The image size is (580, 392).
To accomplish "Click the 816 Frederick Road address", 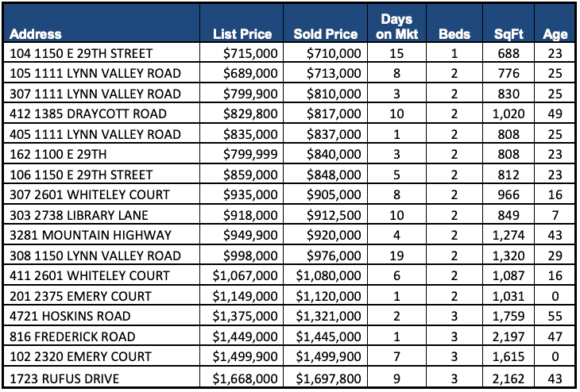I will 72,336.
